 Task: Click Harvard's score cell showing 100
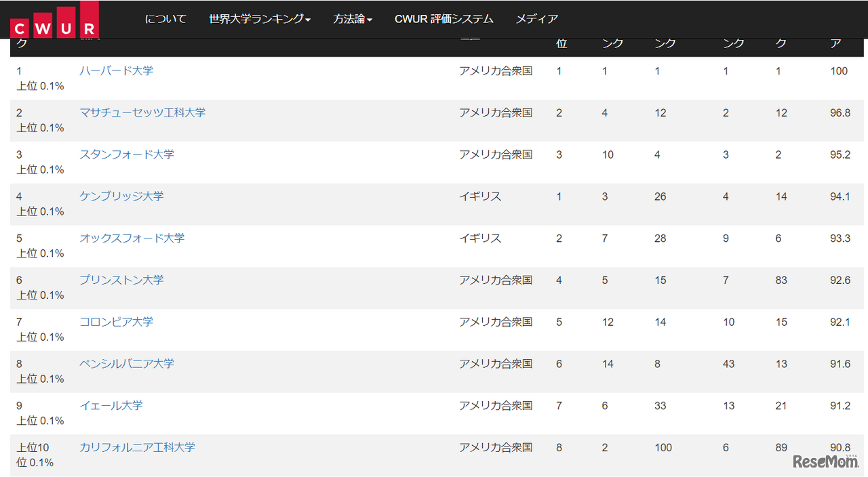(x=839, y=71)
